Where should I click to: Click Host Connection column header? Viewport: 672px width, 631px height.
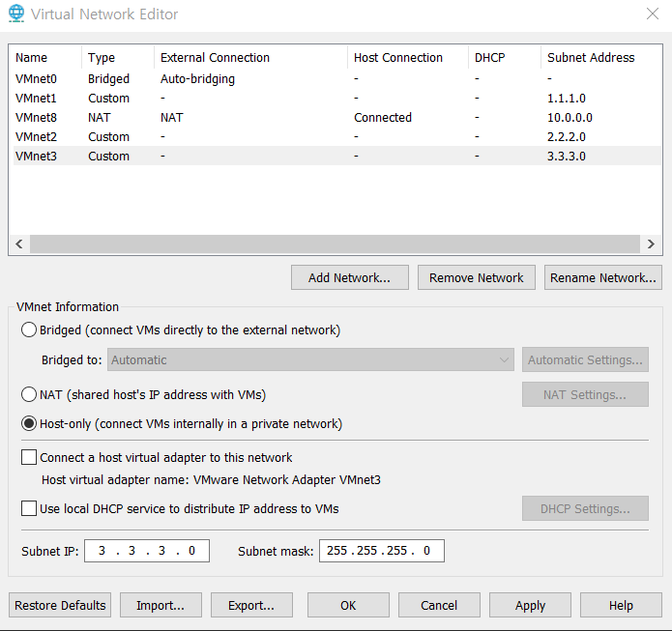pos(408,57)
